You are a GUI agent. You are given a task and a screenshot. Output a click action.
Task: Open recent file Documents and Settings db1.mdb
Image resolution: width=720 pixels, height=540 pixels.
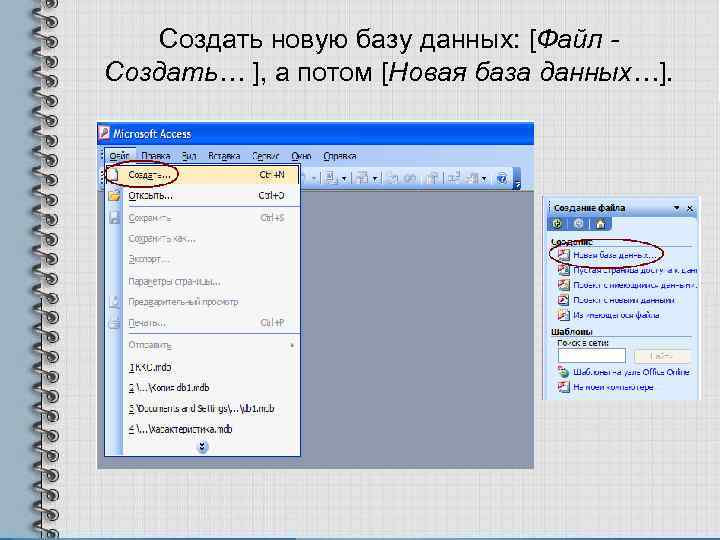[202, 408]
